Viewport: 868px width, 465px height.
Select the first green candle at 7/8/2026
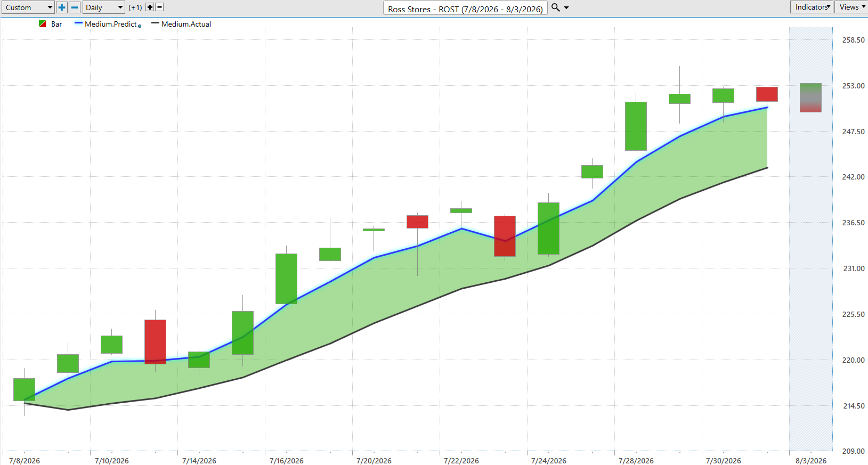(24, 389)
